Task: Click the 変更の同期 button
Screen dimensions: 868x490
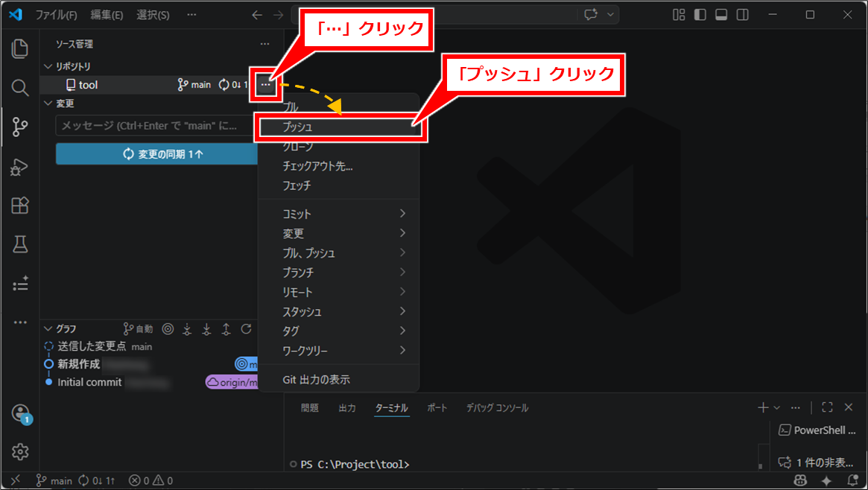Action: pos(157,154)
